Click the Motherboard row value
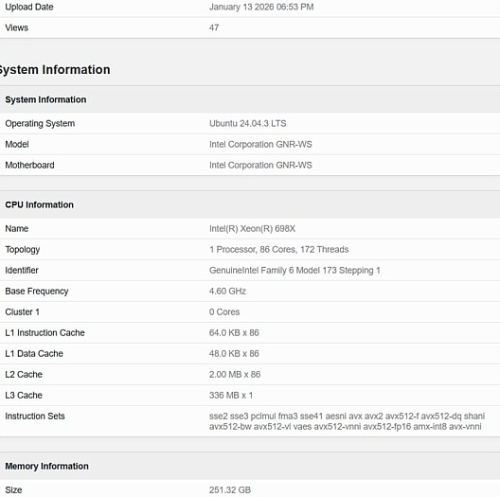500x497 pixels. tap(261, 165)
